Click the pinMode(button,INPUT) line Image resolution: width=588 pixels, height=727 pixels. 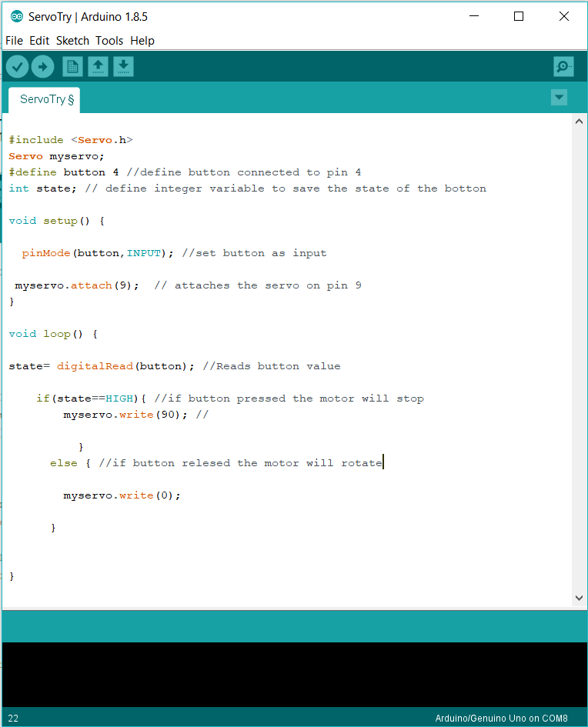tap(175, 253)
